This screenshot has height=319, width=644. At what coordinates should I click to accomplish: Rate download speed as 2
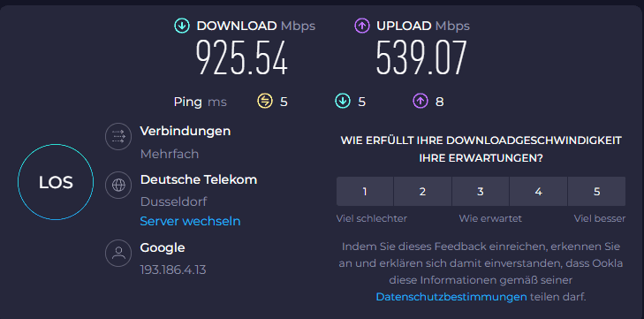point(422,191)
